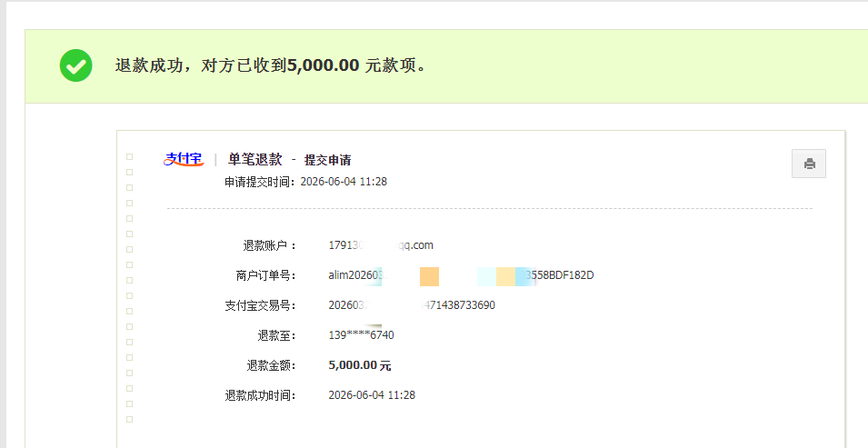Click the 申请提交时间 value 2026-06-04 11:28
The image size is (868, 448).
(344, 182)
